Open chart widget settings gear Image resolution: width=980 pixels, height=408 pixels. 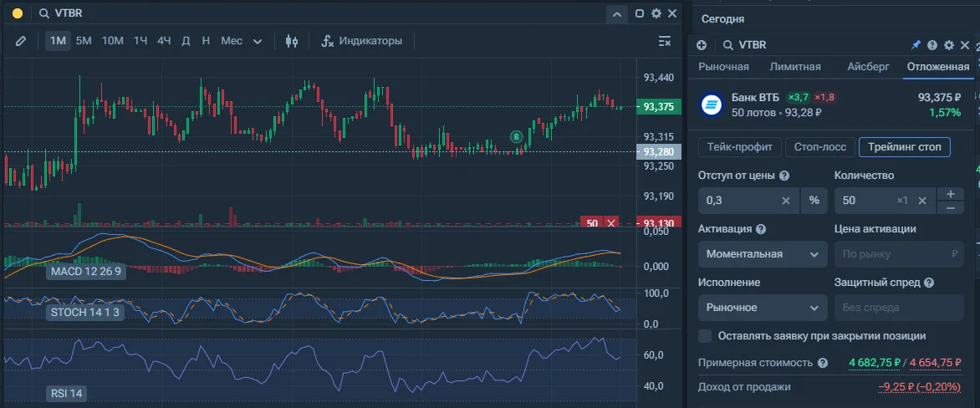coord(656,13)
